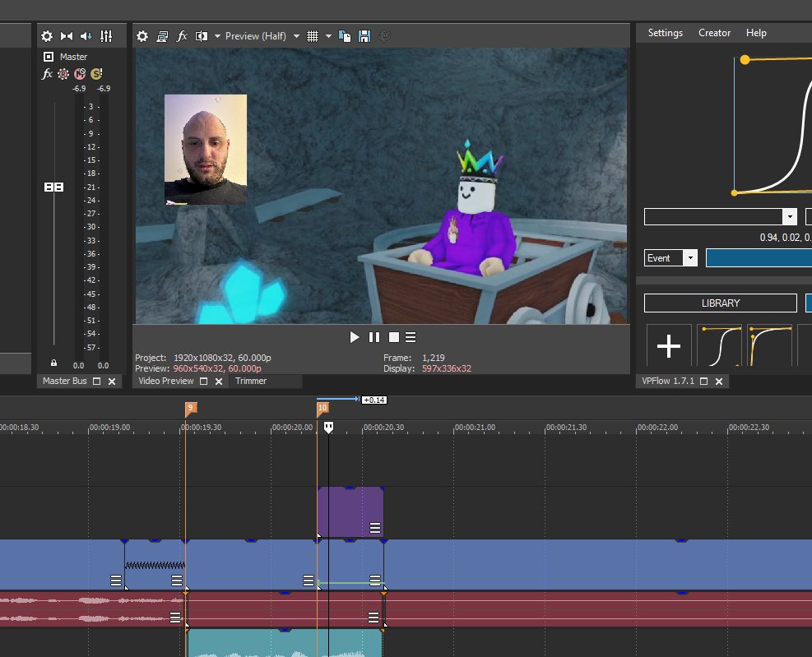Expand the overlays dropdown arrow
The height and width of the screenshot is (657, 812).
point(328,35)
